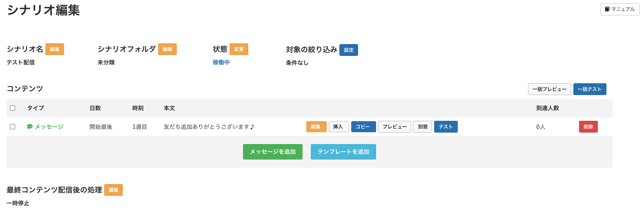Viewport: 644px width, 213px height.
Task: Click the コピー button in message row
Action: [363, 127]
